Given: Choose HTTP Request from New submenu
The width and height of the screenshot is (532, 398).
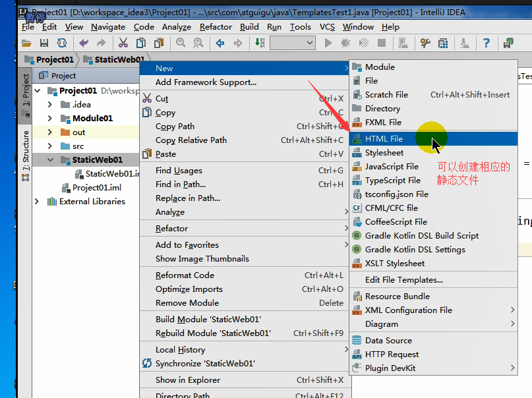Looking at the screenshot, I should click(x=433, y=355).
